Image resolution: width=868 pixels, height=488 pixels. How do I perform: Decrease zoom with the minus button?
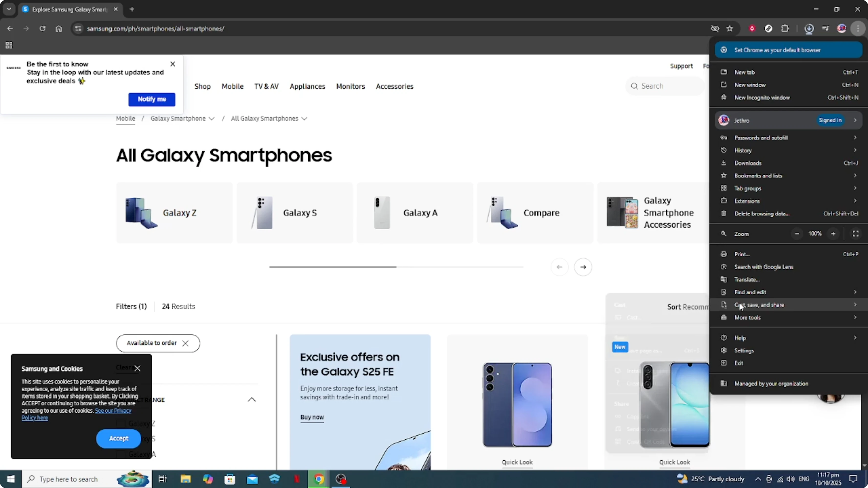coord(797,234)
